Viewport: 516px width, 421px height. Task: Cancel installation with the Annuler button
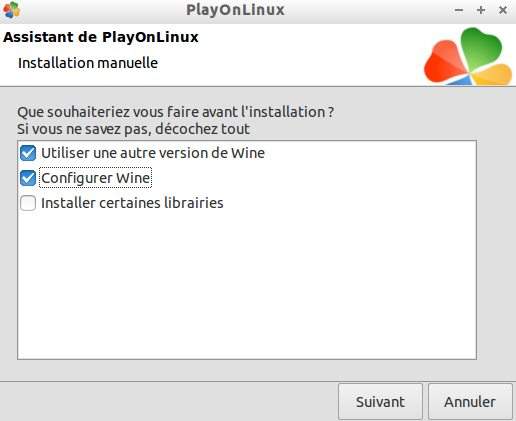point(470,402)
